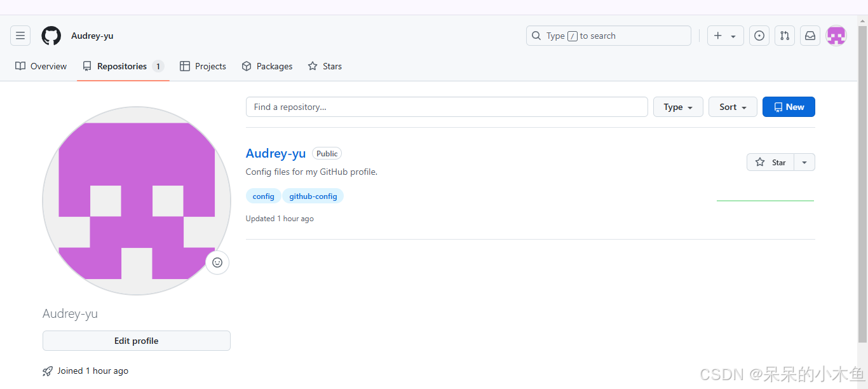Open the Projects tab

203,66
